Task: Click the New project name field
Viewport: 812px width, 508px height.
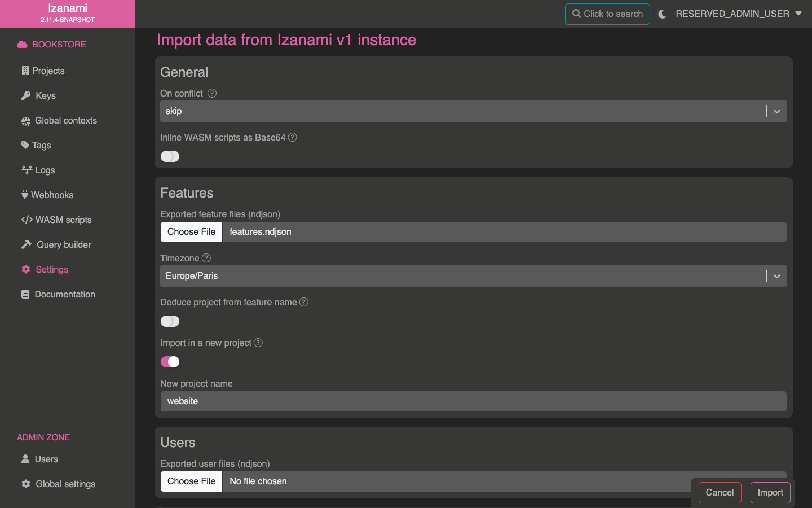Action: tap(473, 401)
